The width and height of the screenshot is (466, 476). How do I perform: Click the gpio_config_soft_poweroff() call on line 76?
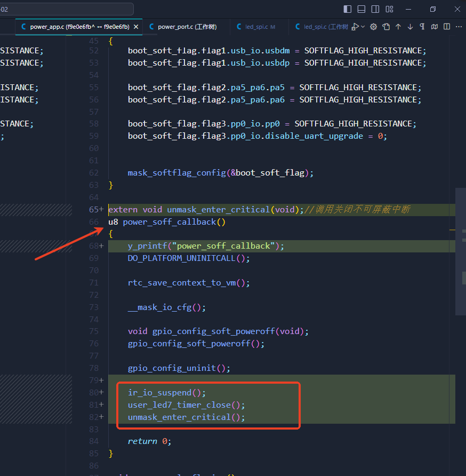[196, 343]
